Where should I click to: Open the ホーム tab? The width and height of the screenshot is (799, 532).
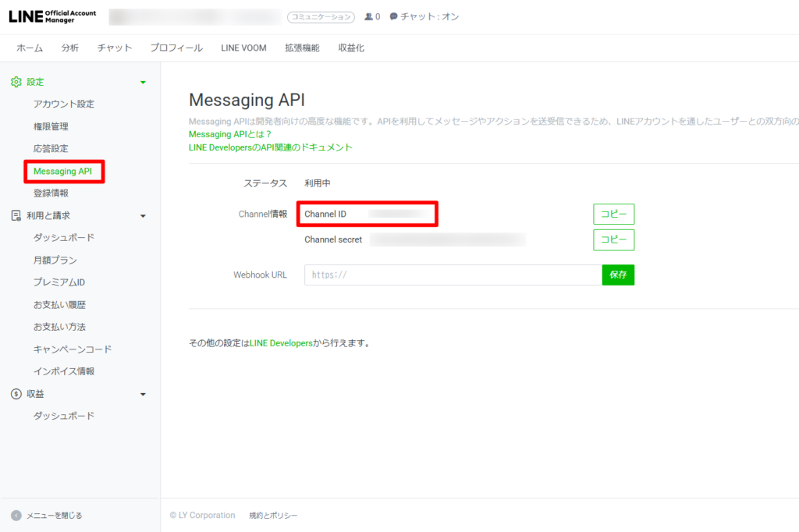coord(30,48)
